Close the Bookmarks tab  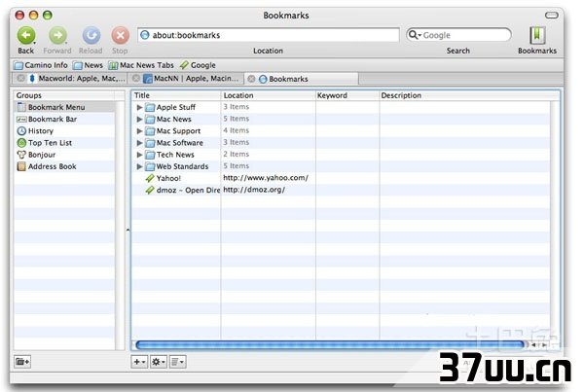click(251, 79)
